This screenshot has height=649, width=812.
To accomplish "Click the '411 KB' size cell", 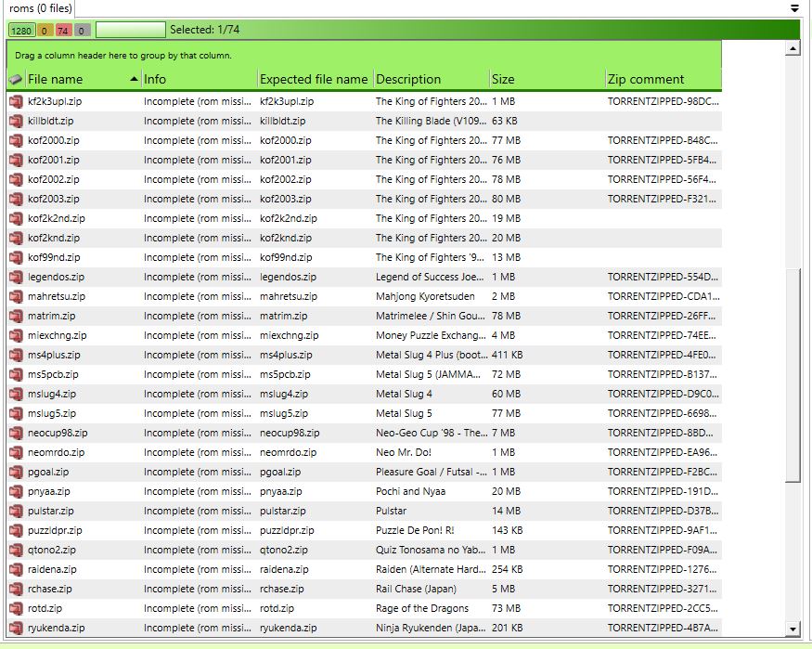I will (507, 356).
